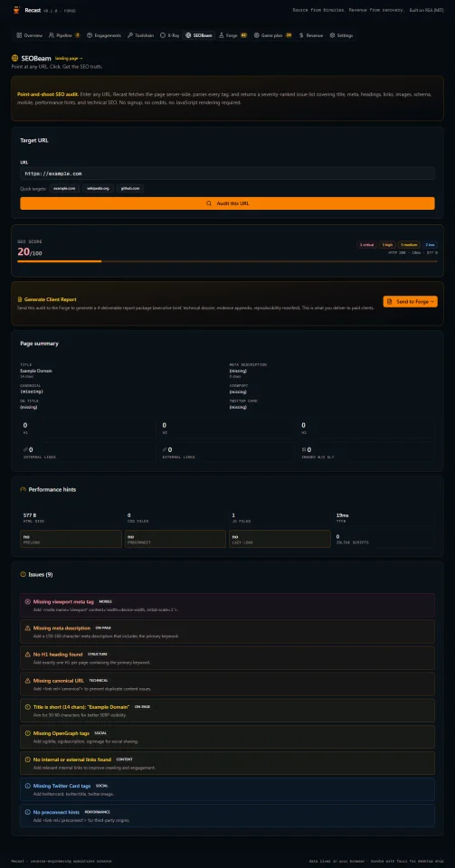Switch to the Game plan tab
The width and height of the screenshot is (455, 868).
click(x=272, y=35)
